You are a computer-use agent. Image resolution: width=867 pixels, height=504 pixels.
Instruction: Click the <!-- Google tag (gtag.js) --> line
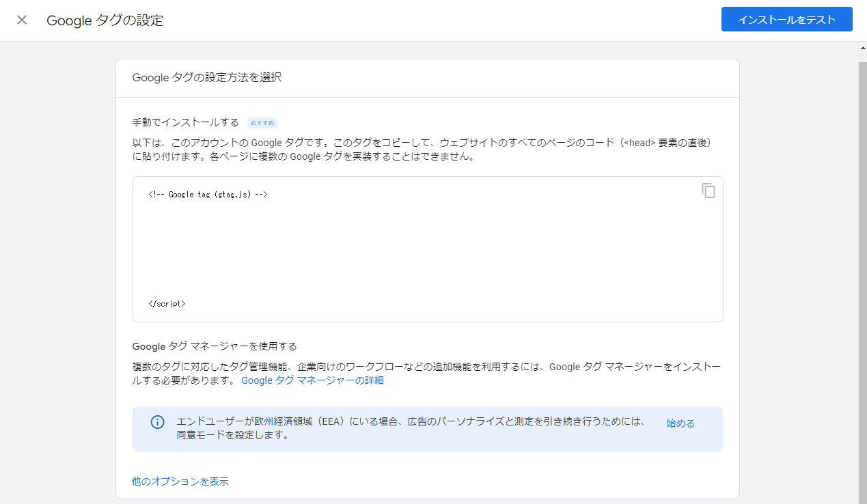point(208,195)
